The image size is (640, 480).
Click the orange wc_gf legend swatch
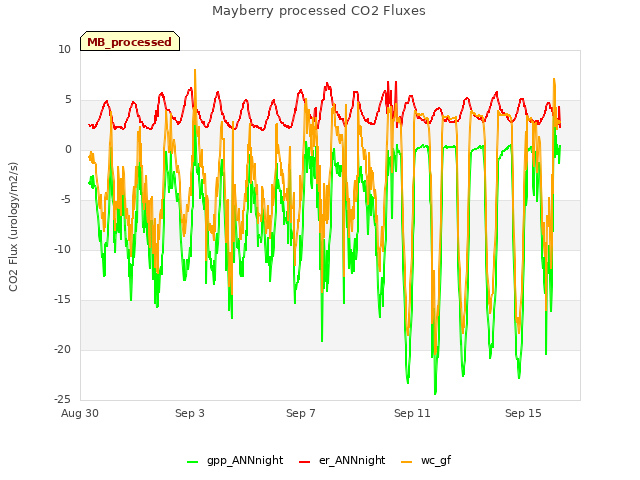tap(407, 462)
